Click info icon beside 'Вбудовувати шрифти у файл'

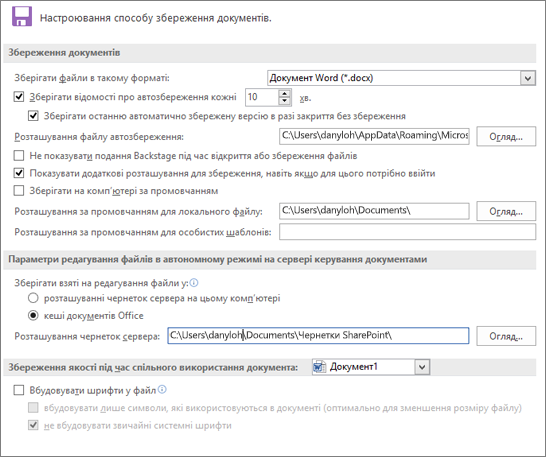point(162,389)
